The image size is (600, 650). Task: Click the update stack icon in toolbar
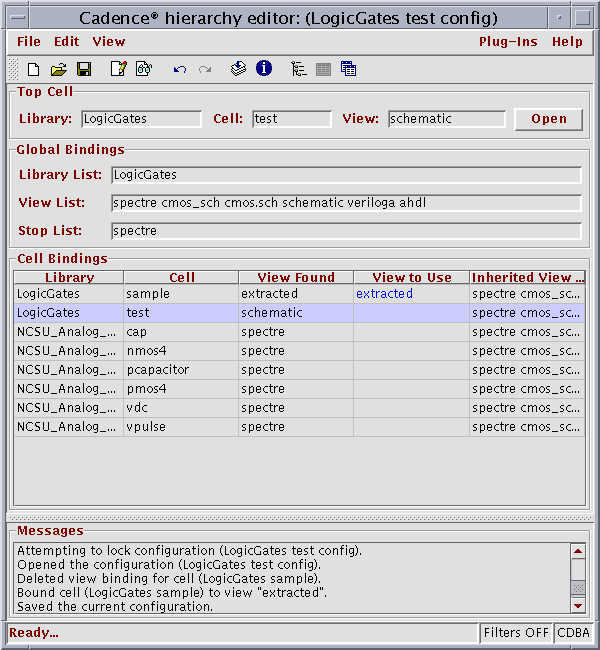(238, 69)
